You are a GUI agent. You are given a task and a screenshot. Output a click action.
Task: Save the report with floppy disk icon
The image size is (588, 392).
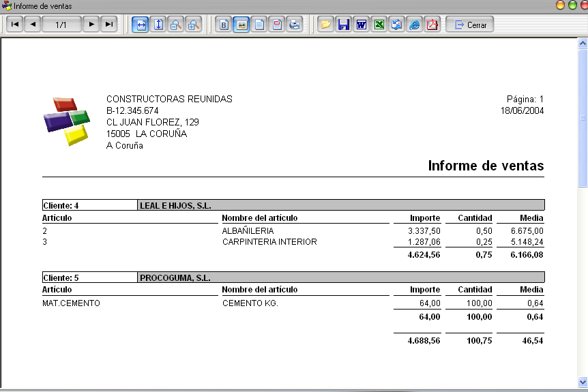(x=344, y=25)
